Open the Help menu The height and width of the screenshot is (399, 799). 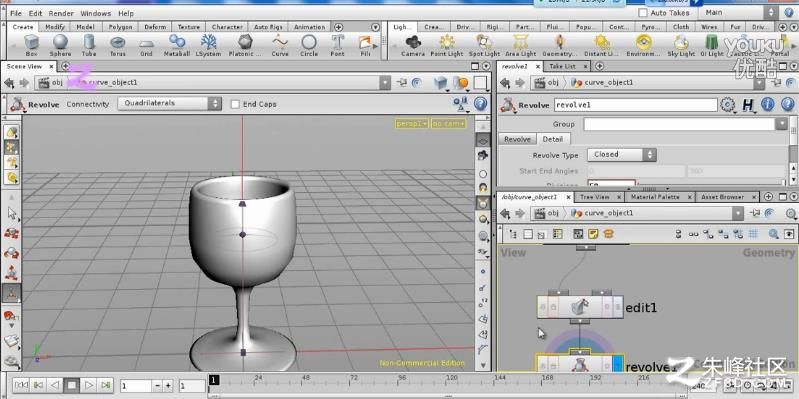tap(126, 13)
